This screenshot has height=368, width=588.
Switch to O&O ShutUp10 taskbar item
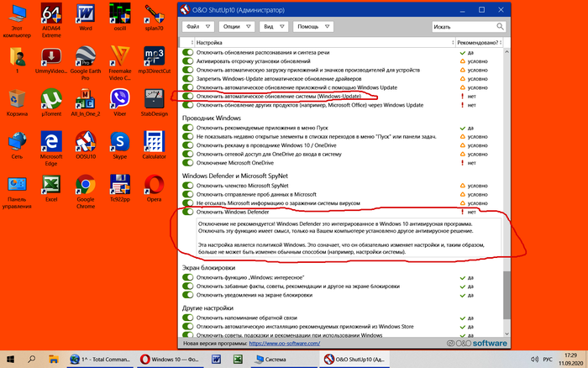[x=354, y=359]
